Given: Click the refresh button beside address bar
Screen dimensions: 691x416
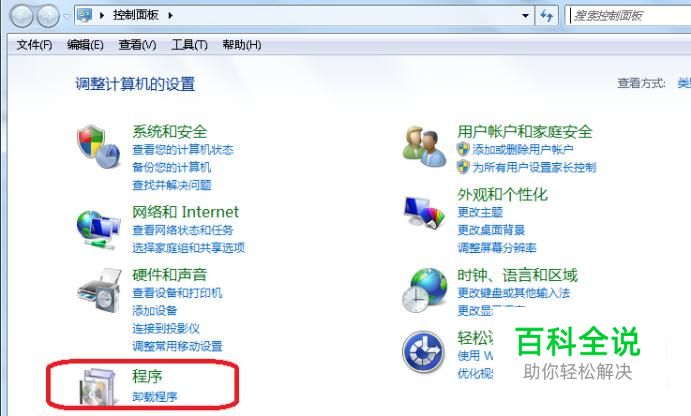Looking at the screenshot, I should pyautogui.click(x=547, y=16).
